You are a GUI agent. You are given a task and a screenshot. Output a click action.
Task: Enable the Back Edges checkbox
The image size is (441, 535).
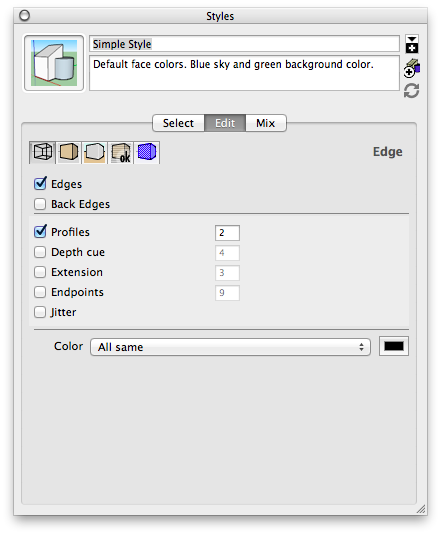point(40,204)
